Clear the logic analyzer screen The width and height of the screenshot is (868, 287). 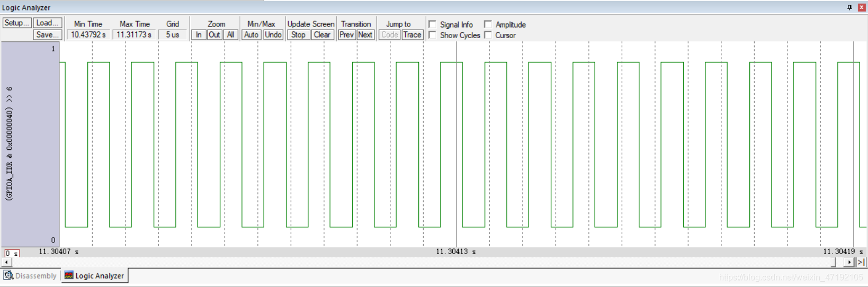tap(322, 34)
